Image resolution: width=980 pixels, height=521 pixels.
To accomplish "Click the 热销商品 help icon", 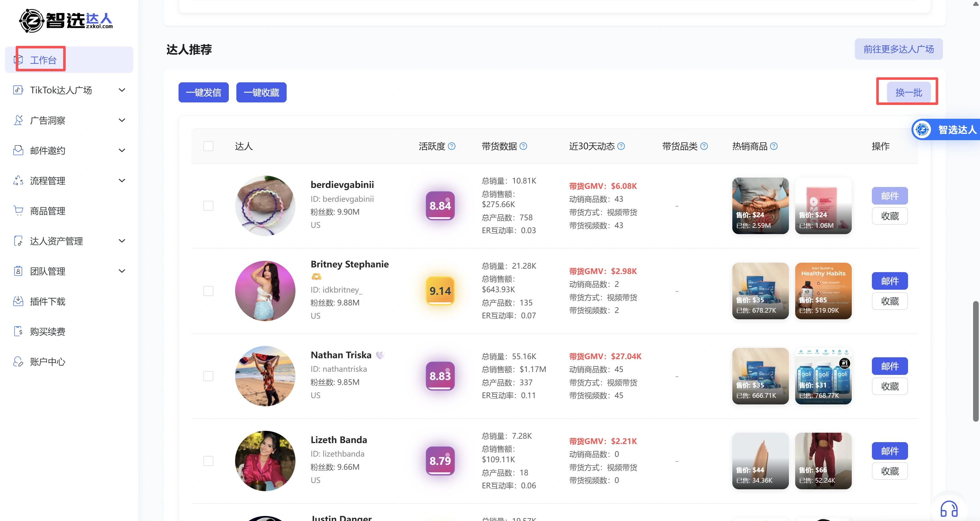I will tap(774, 146).
